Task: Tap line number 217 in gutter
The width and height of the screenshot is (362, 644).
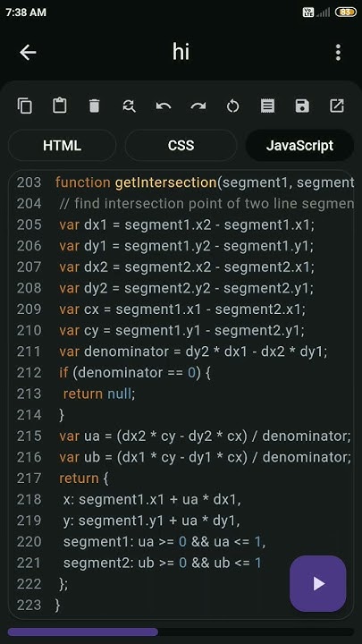Action: click(x=29, y=478)
